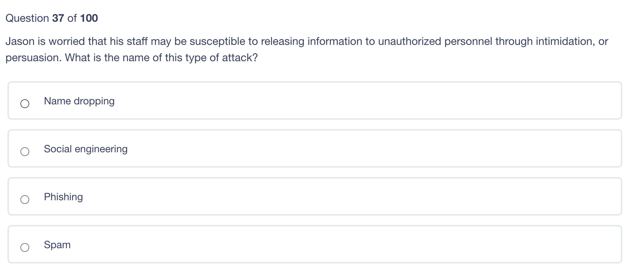Click the bold number "37" in heading

[58, 18]
